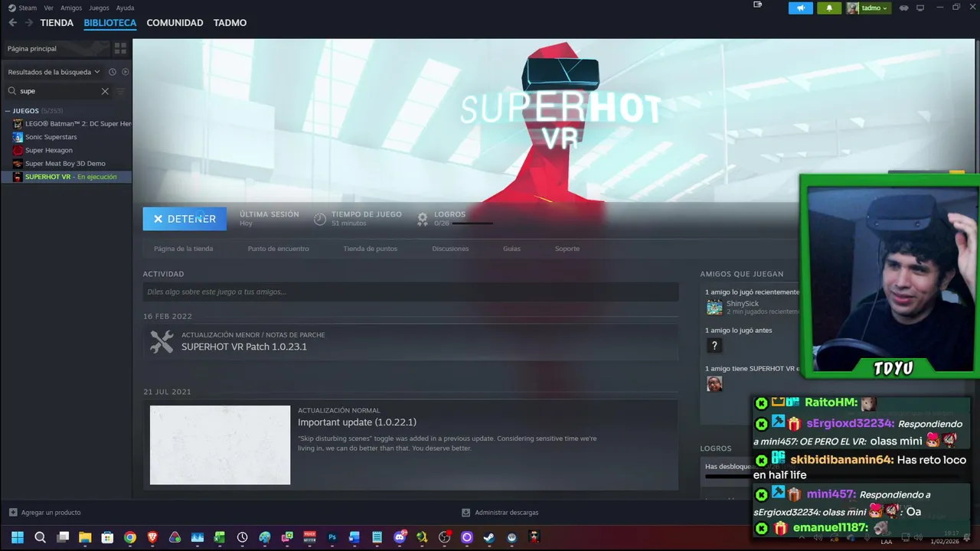Image resolution: width=980 pixels, height=551 pixels.
Task: Open the Ayuda menu
Action: 125,8
